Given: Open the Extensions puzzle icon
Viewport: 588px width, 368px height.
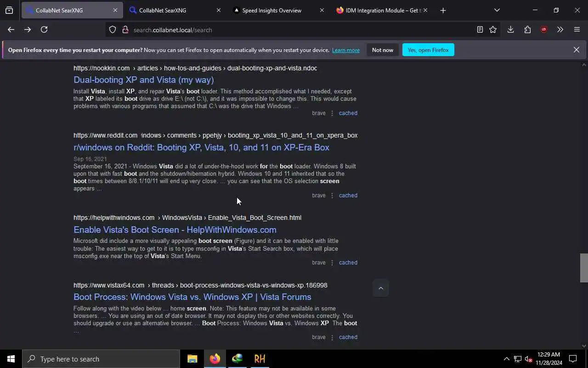Looking at the screenshot, I should tap(527, 29).
